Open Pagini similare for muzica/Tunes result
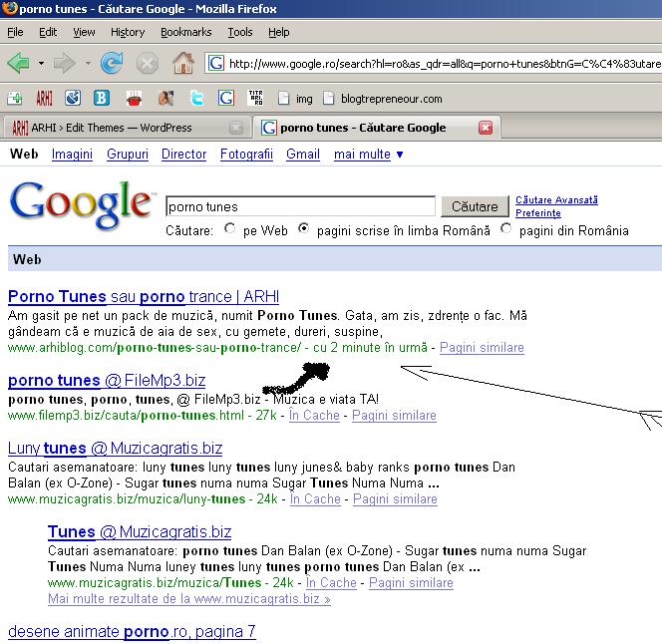 pyautogui.click(x=411, y=583)
